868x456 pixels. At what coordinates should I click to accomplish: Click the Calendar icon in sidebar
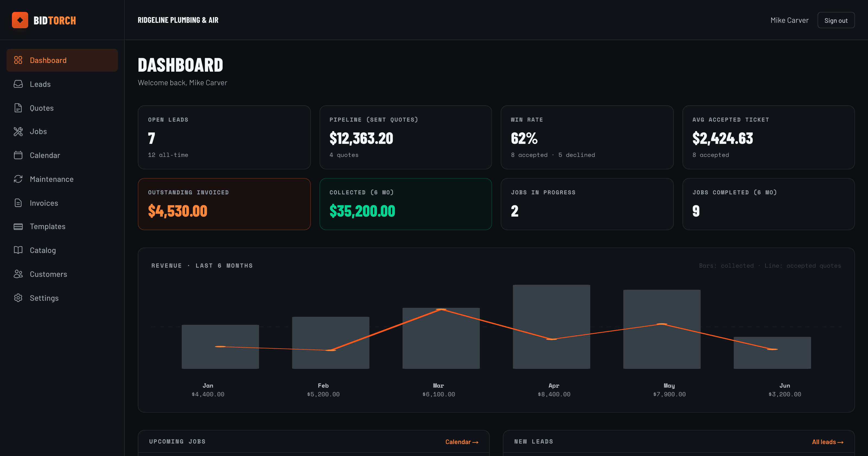coord(18,155)
